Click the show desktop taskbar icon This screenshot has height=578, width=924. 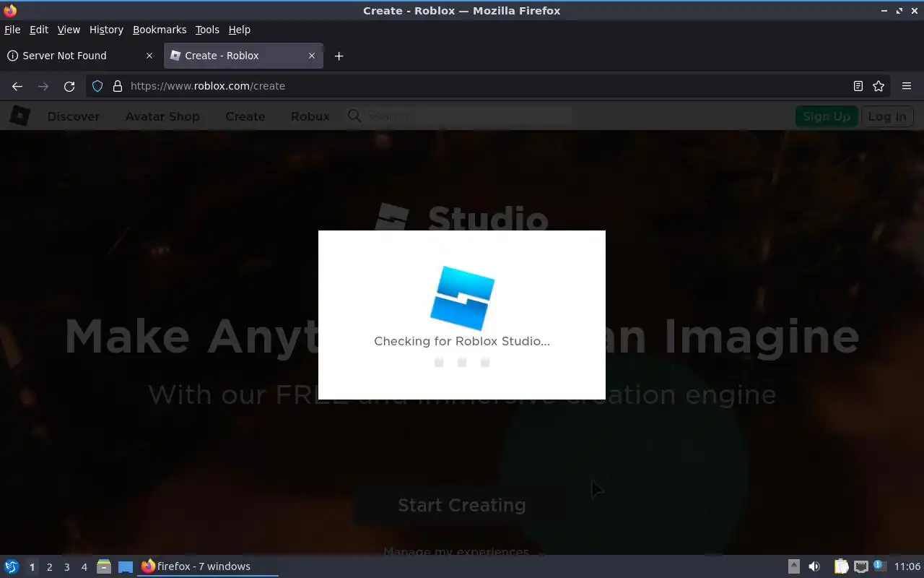pyautogui.click(x=126, y=566)
